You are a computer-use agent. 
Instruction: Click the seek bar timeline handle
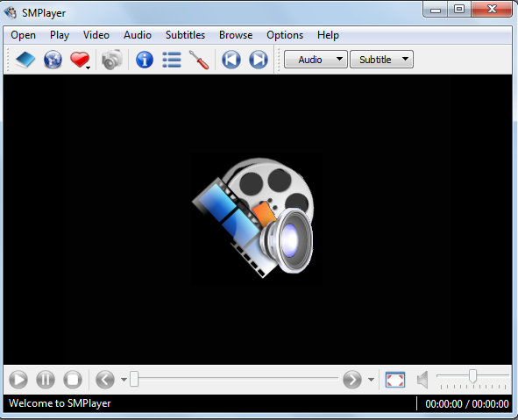[x=134, y=379]
